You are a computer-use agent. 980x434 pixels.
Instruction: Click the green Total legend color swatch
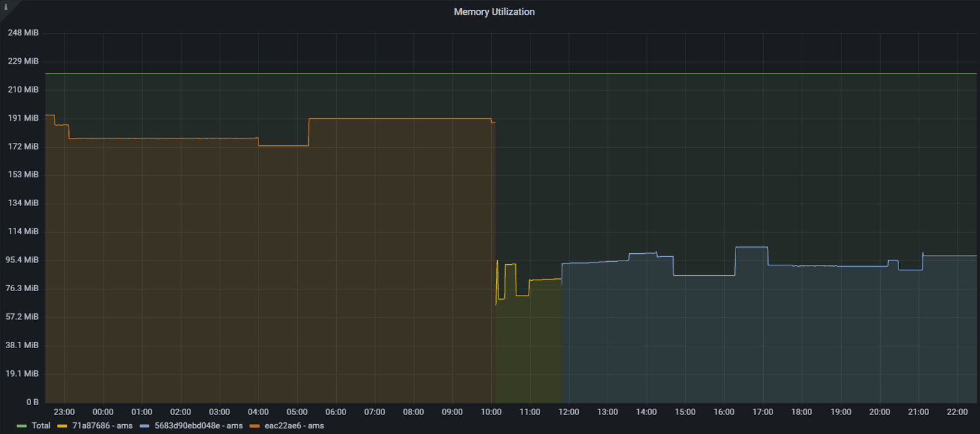coord(22,426)
